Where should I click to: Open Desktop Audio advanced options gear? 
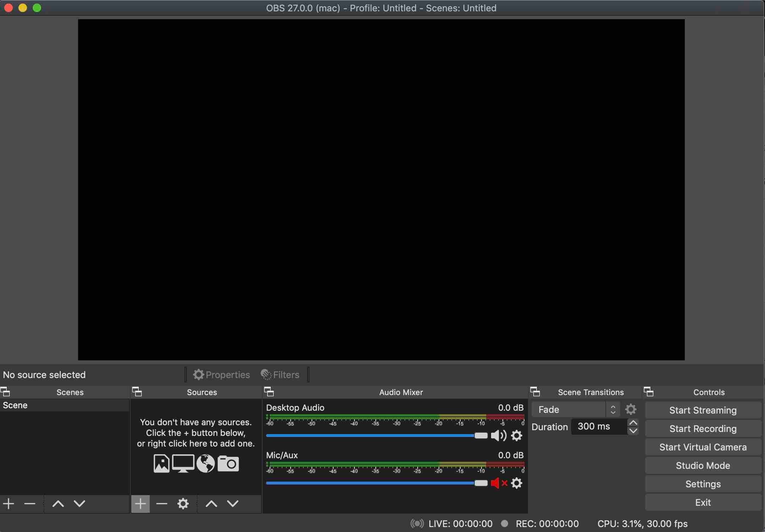click(516, 436)
